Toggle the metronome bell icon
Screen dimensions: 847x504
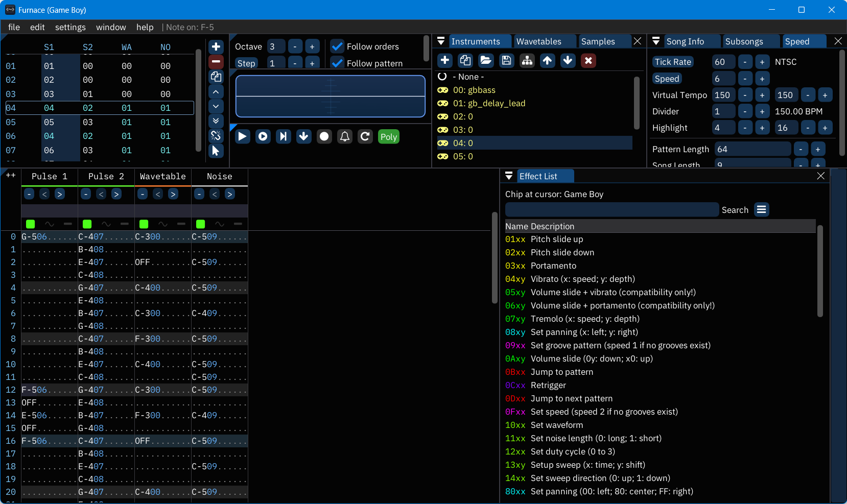[x=345, y=136]
